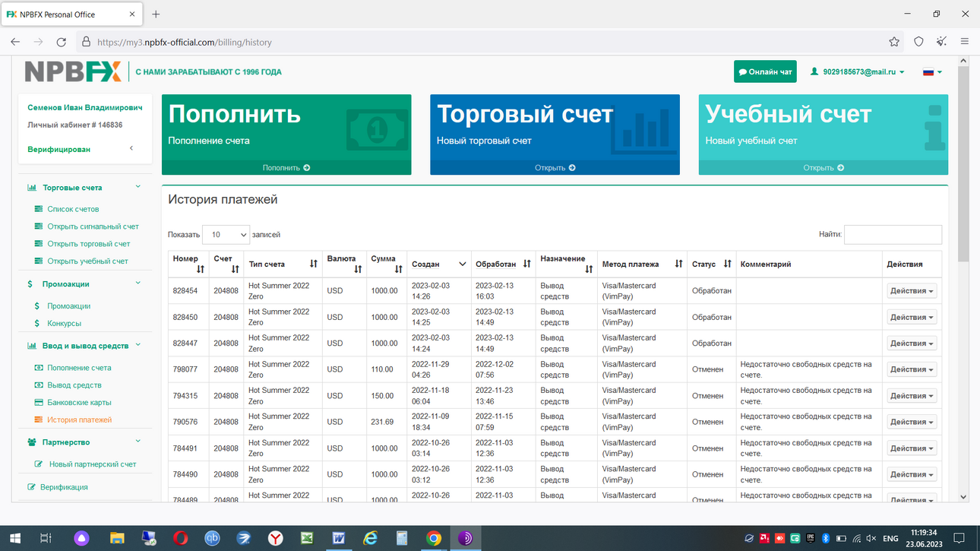Open the browser shield protection icon
980x551 pixels.
918,42
